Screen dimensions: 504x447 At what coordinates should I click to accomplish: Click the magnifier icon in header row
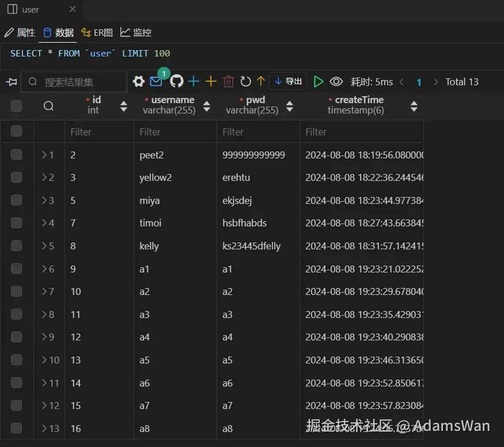click(x=48, y=106)
